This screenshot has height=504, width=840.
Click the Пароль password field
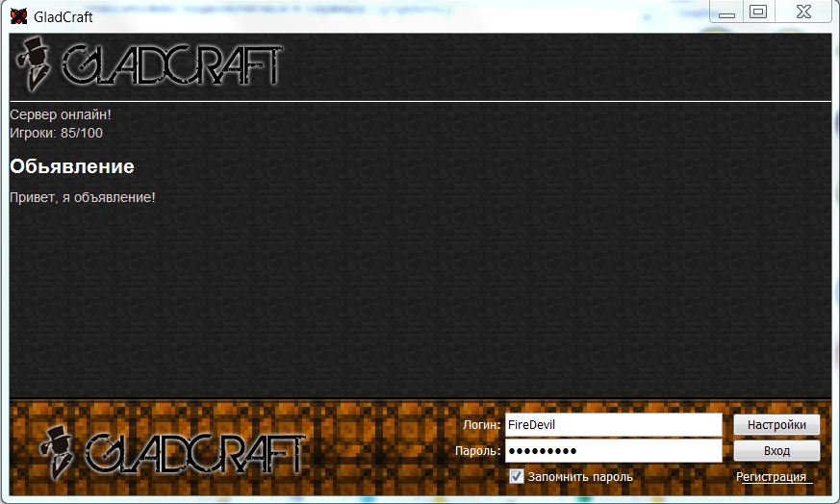pyautogui.click(x=613, y=451)
